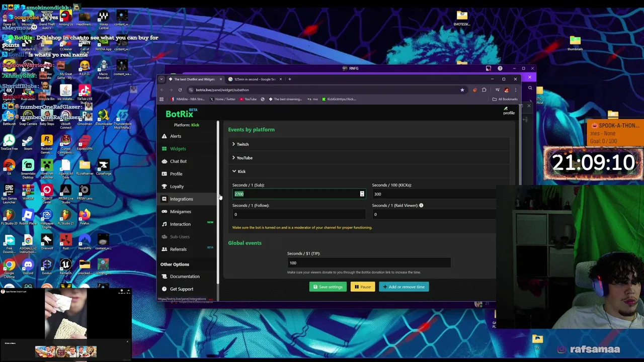
Task: Click the Seconds per Raid Viewer field
Action: click(434, 215)
